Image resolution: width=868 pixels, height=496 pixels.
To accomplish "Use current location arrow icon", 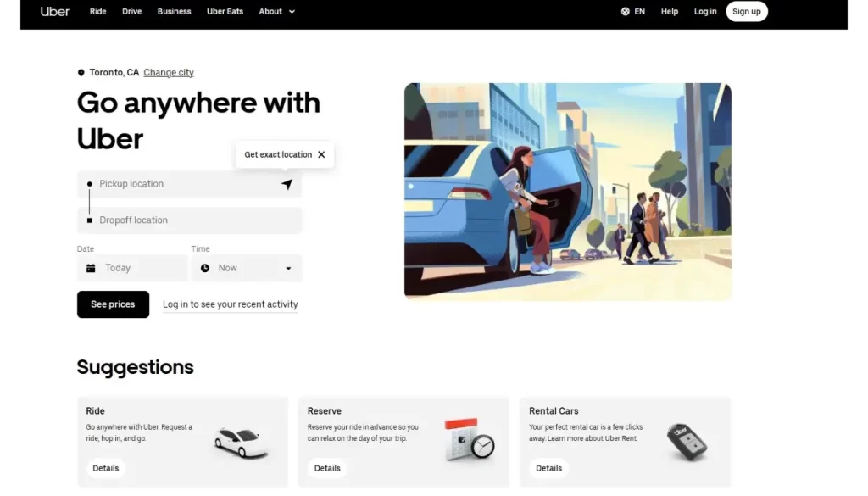I will point(287,184).
